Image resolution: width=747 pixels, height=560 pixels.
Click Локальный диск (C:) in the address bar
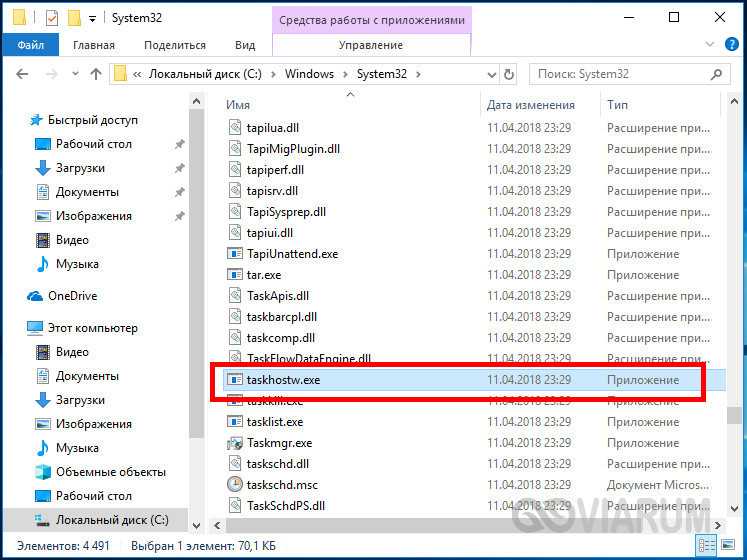pos(205,74)
